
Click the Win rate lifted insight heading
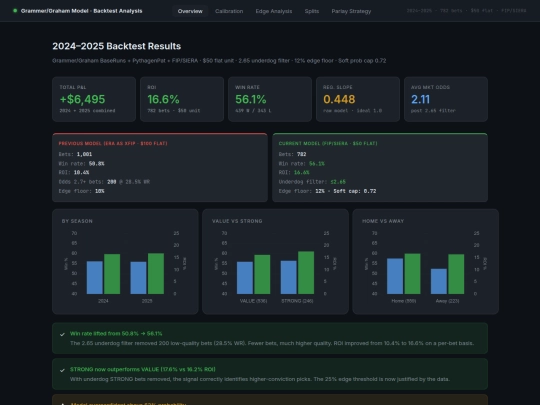coord(116,333)
